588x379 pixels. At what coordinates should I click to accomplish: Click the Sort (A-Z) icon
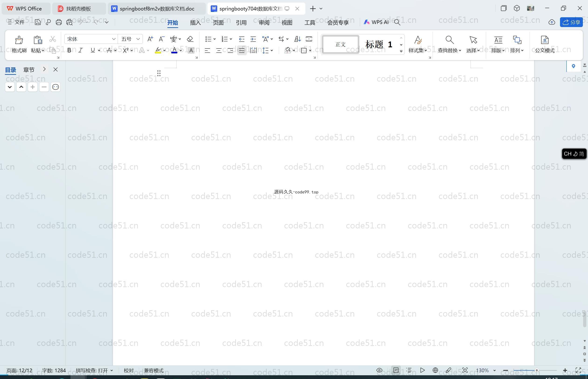click(297, 39)
